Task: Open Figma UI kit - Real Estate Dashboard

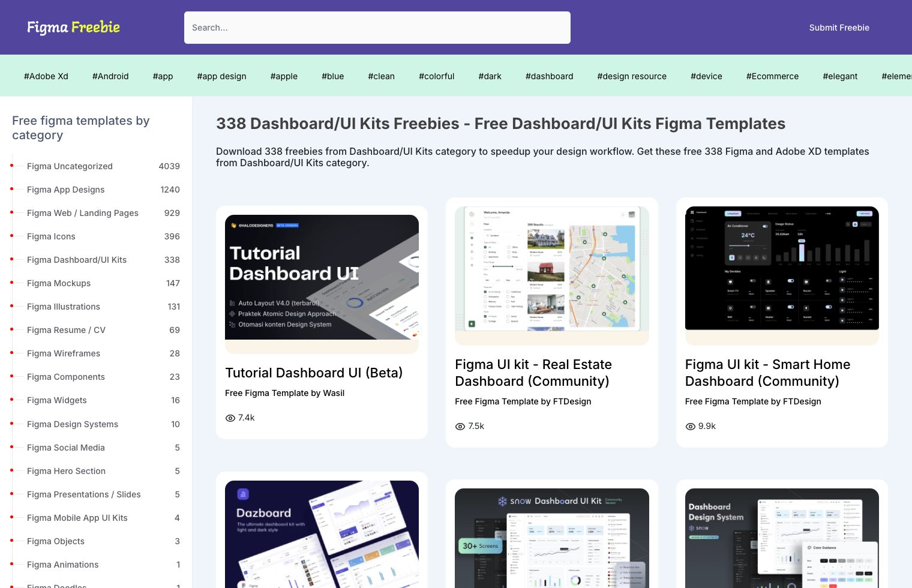Action: tap(533, 373)
